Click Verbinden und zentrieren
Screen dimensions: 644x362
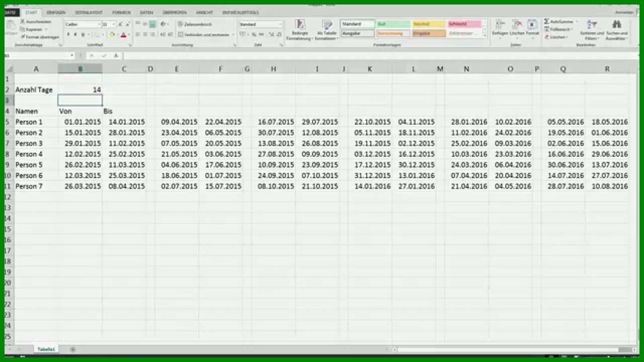tap(204, 35)
